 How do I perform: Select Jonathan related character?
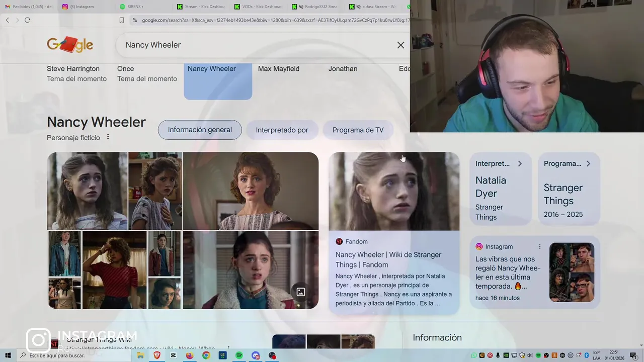pos(343,69)
